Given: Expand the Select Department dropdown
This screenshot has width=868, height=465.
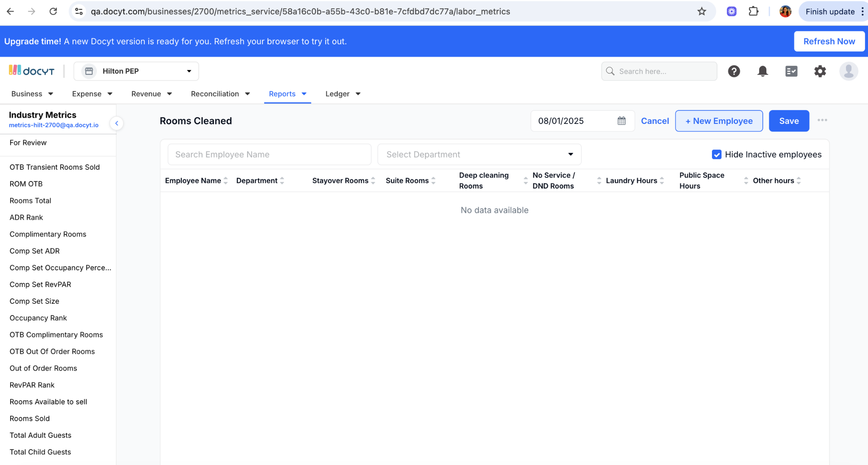Looking at the screenshot, I should coord(479,154).
